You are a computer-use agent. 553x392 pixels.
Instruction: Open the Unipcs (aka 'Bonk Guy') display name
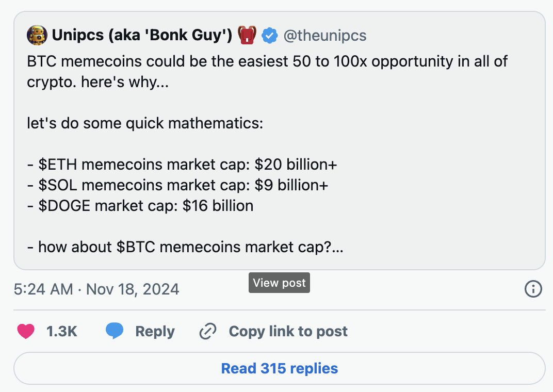142,35
